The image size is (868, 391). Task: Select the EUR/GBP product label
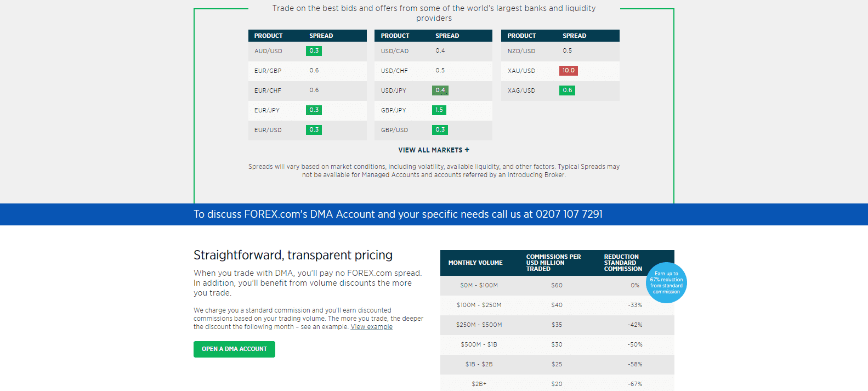coord(268,71)
